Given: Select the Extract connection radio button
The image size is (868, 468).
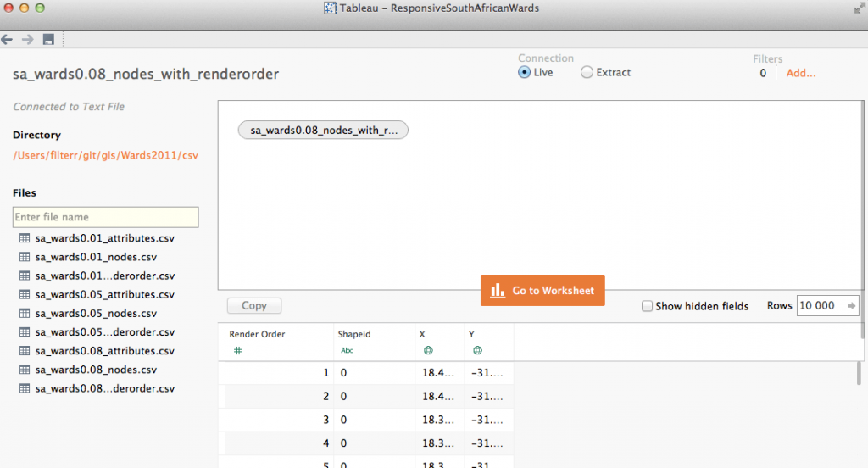Looking at the screenshot, I should (x=587, y=73).
